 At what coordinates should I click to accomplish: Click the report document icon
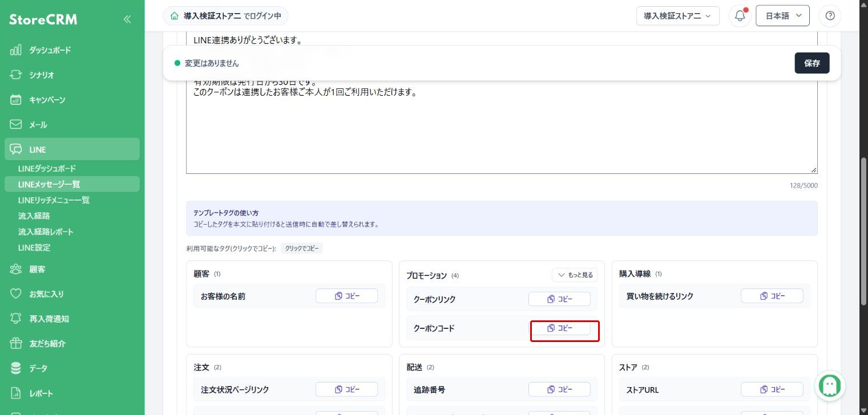coord(16,393)
